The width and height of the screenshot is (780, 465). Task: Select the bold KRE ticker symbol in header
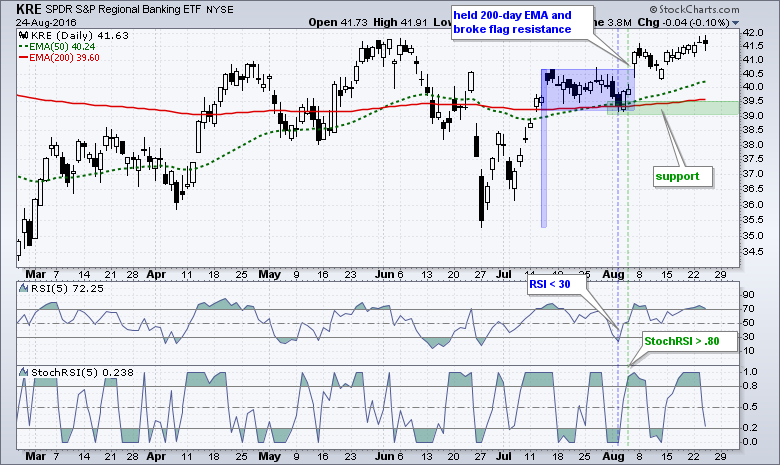point(28,9)
